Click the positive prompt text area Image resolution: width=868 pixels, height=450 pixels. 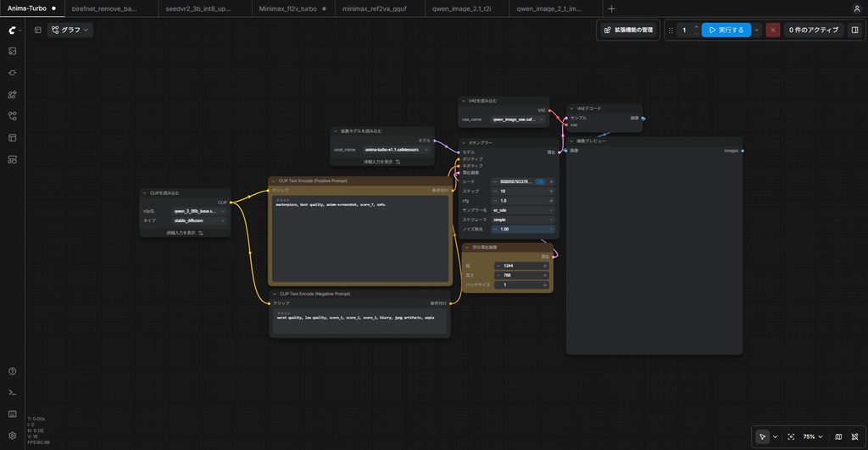(360, 239)
